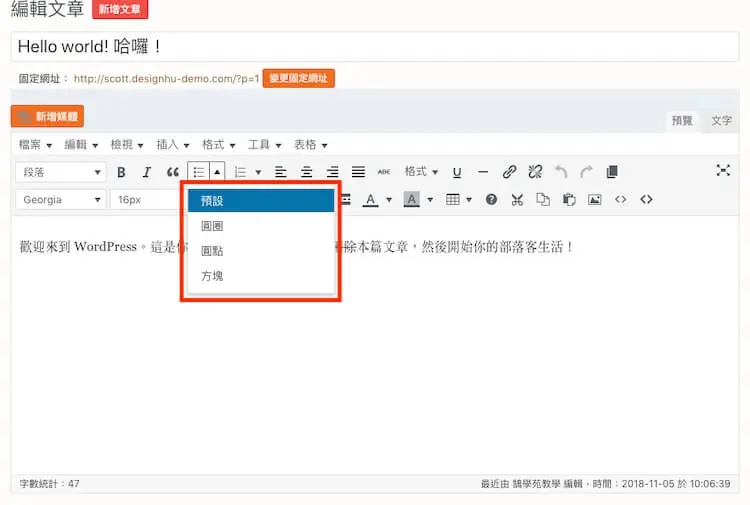
Task: Align text right
Action: (x=332, y=172)
